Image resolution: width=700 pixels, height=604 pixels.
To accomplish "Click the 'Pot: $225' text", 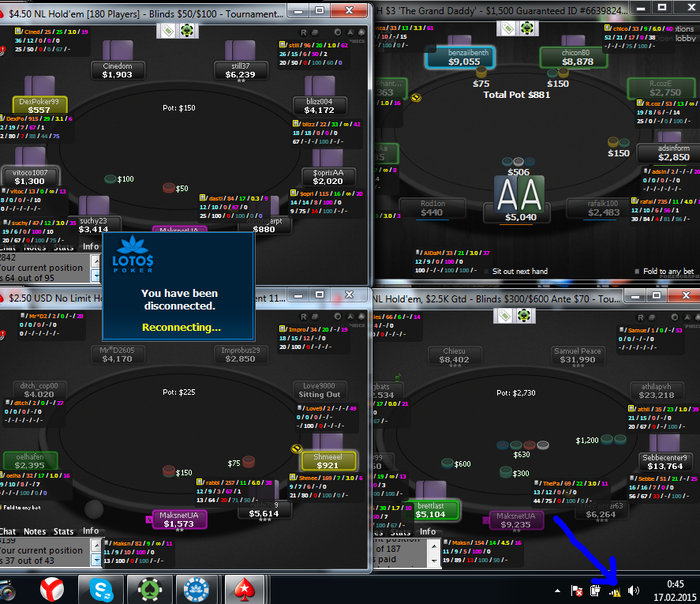I will tap(179, 392).
